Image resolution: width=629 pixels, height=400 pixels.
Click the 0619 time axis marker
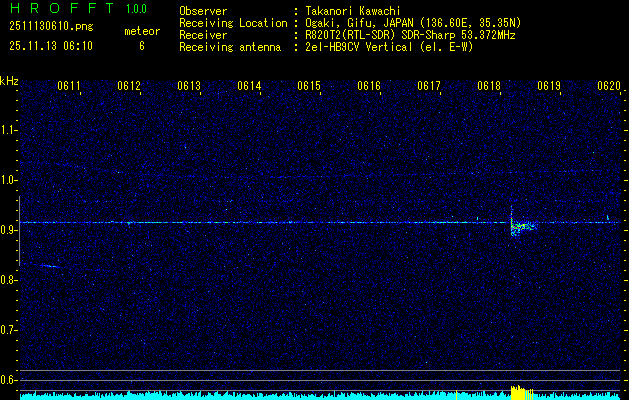pyautogui.click(x=549, y=86)
